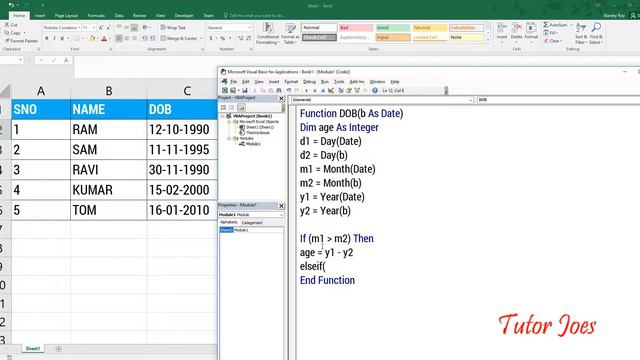Apply the Neutral cell style

[x=429, y=28]
